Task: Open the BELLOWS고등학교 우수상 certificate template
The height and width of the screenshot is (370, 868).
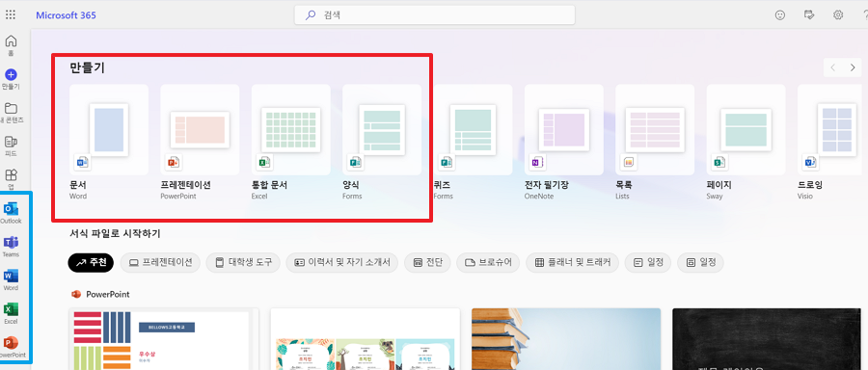Action: coord(164,339)
